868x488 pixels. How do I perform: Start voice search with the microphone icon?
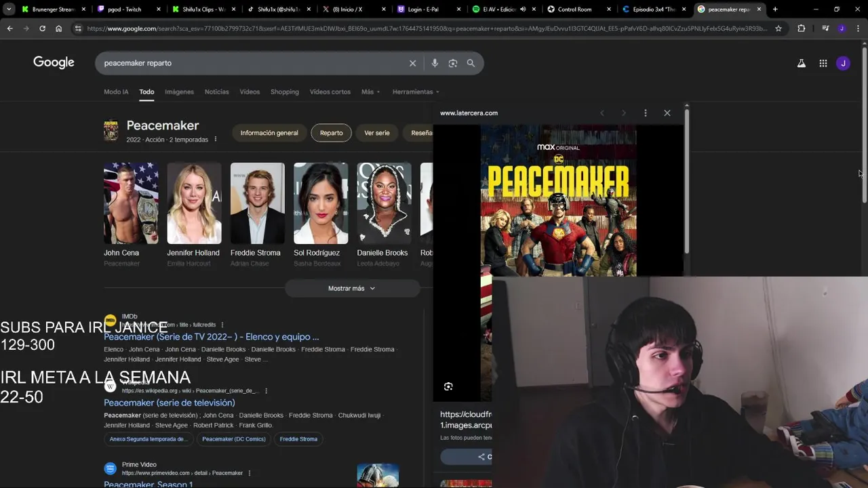(435, 63)
